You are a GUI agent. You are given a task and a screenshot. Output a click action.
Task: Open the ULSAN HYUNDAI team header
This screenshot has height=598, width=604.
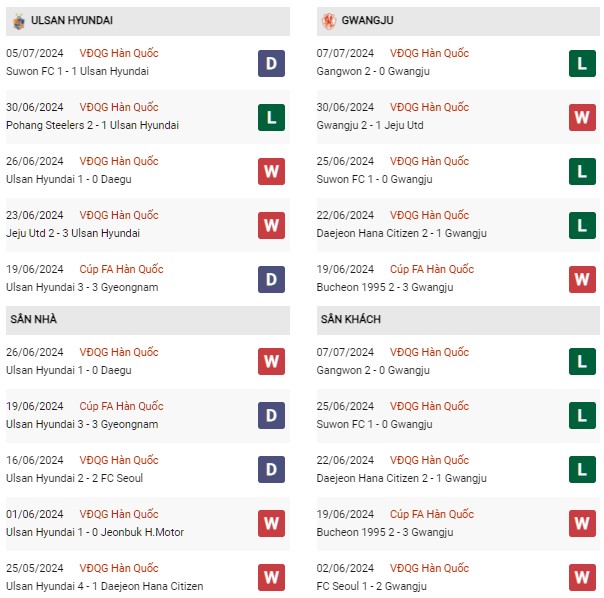[x=148, y=21]
